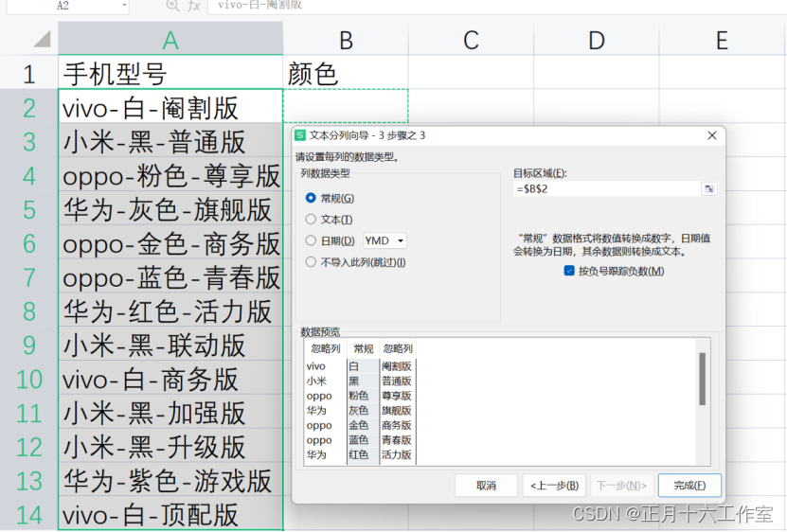Click the 完成(F) button
787x532 pixels.
[x=689, y=486]
